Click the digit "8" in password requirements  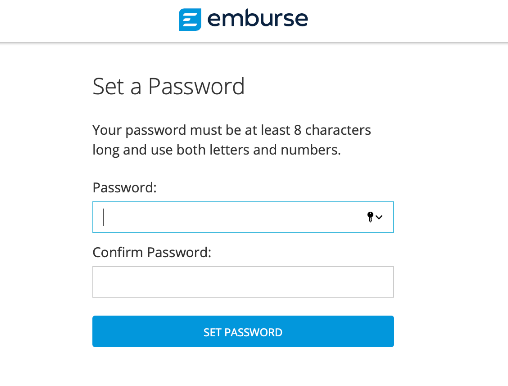click(298, 130)
